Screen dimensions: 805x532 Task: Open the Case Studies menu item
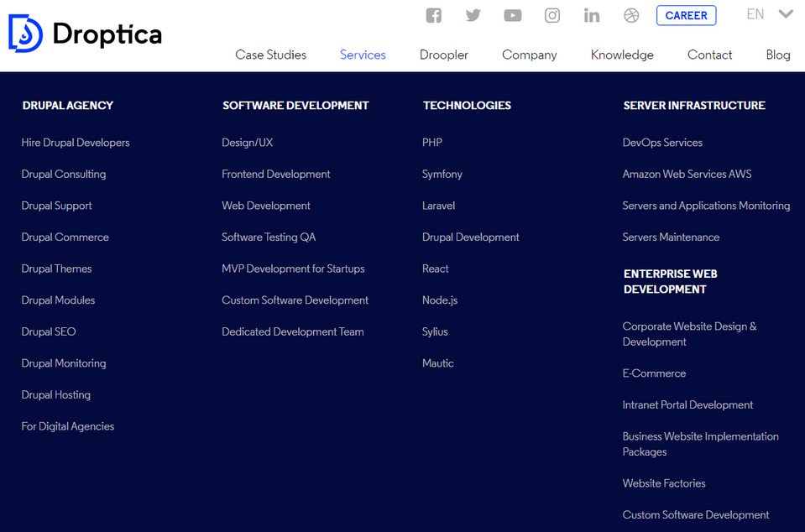click(270, 55)
